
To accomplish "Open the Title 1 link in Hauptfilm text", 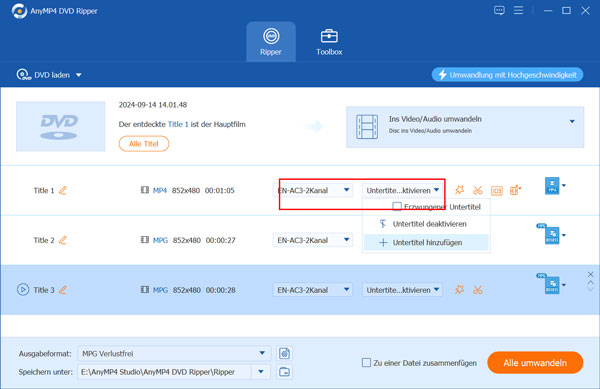I will (x=178, y=124).
